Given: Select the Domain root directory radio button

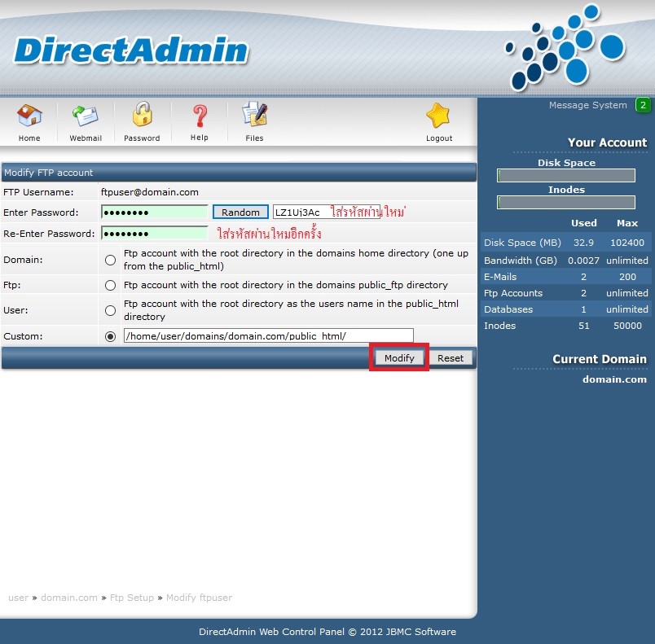Looking at the screenshot, I should coord(110,260).
